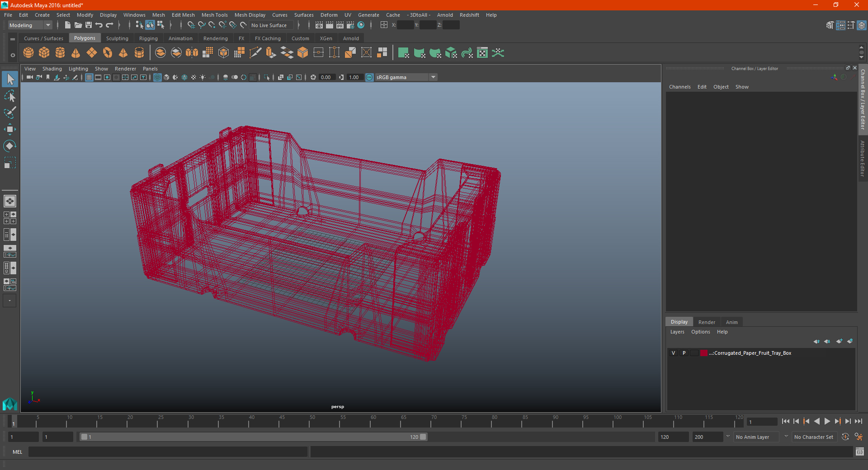Switch to the Anim layer tab
868x470 pixels.
coord(731,322)
